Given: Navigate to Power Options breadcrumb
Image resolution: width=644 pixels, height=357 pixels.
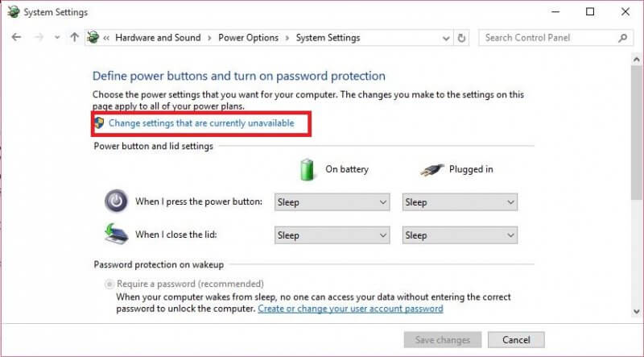Looking at the screenshot, I should 248,38.
